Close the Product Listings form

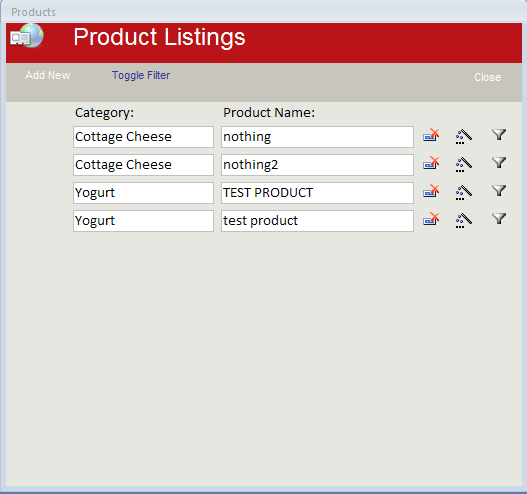487,77
